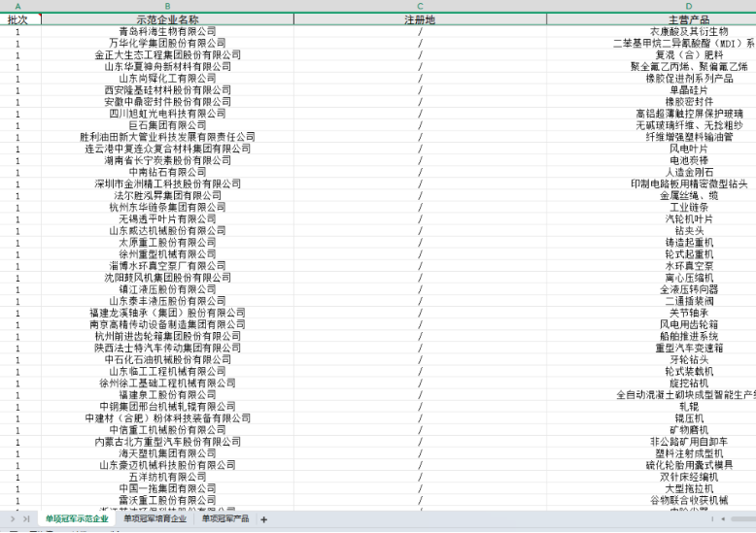Select cell 镇江液压股份有限公司
Viewport: 756px width, 533px height.
(167, 289)
